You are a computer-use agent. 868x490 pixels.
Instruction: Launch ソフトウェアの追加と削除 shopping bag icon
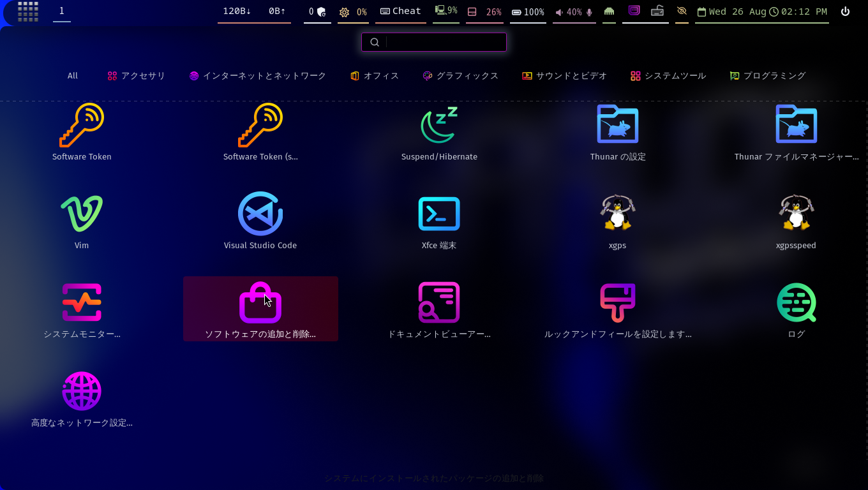point(260,302)
